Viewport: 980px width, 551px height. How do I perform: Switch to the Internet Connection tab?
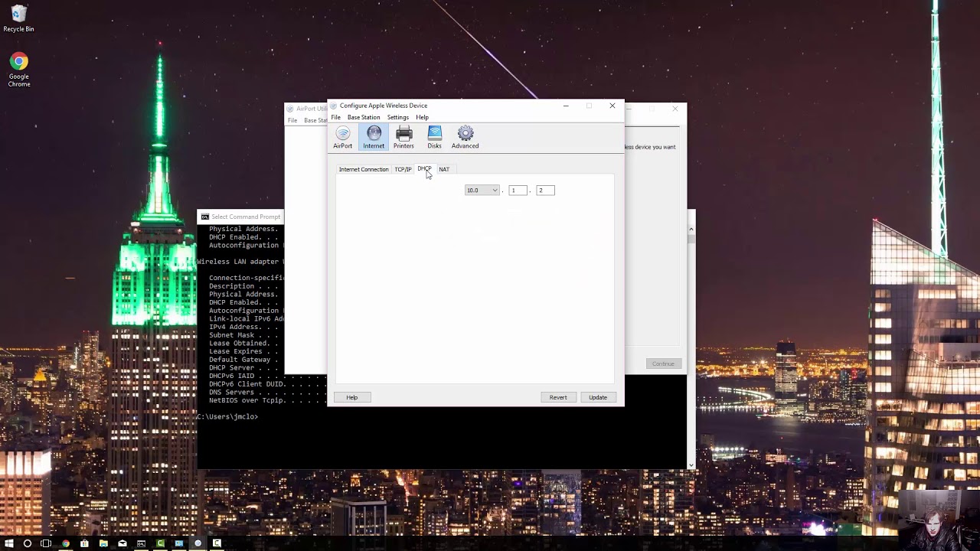coord(364,169)
